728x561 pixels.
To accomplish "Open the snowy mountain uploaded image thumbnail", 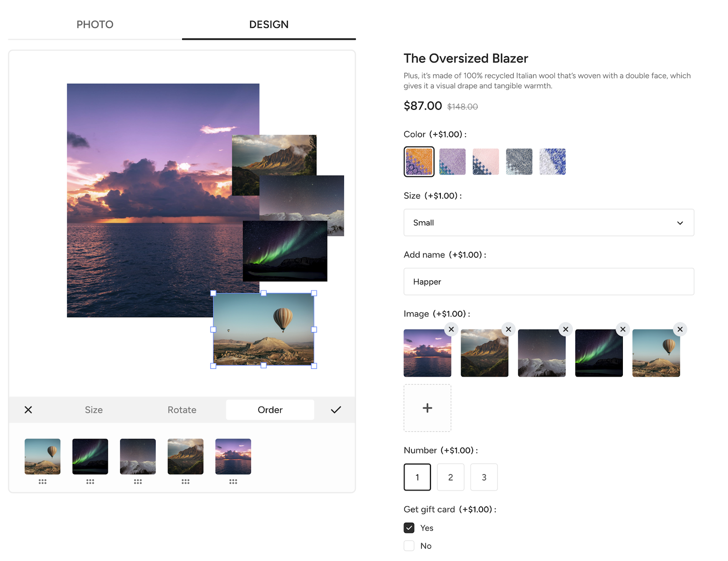I will click(541, 353).
